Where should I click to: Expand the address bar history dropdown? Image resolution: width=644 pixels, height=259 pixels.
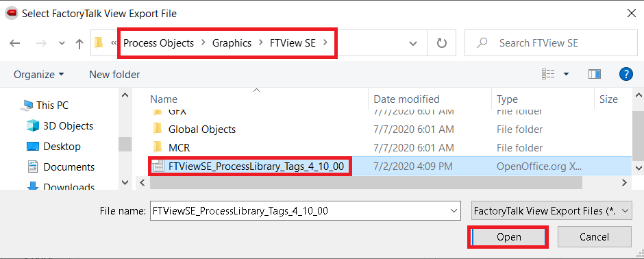coord(413,43)
